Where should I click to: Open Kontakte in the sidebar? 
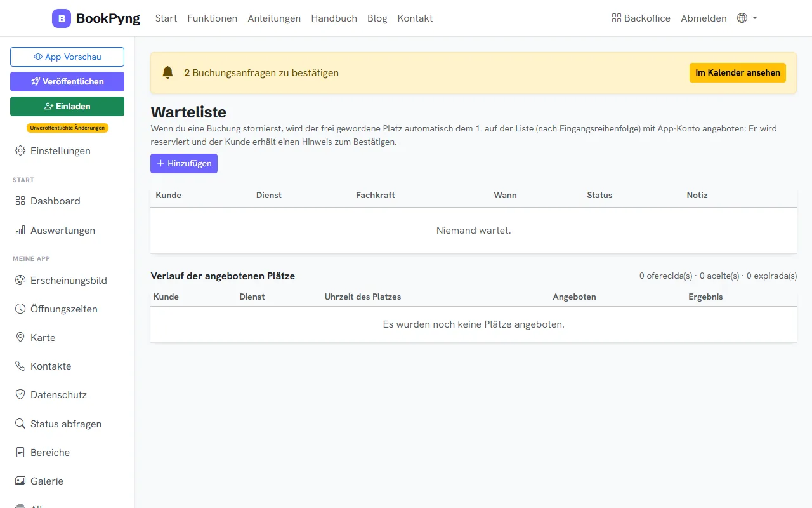[67, 366]
